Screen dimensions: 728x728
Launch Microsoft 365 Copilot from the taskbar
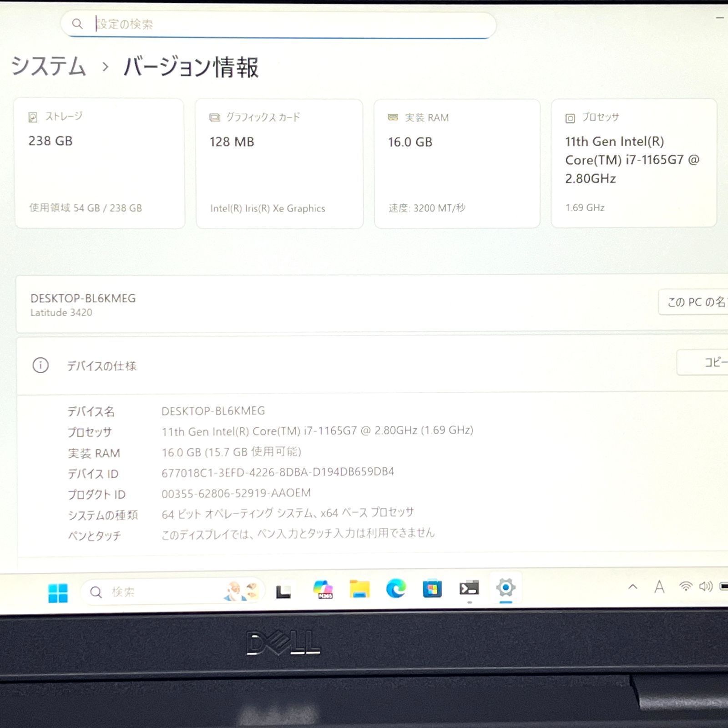323,590
